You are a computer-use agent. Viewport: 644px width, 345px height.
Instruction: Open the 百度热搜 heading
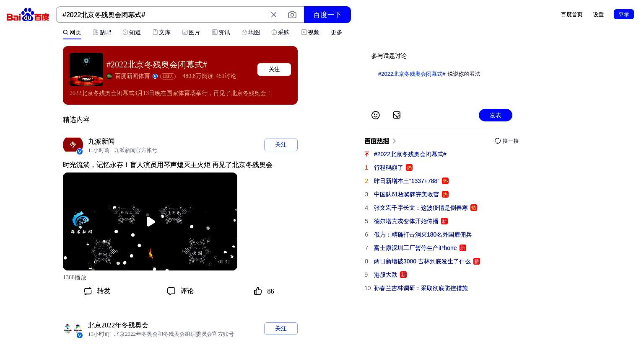pyautogui.click(x=377, y=141)
